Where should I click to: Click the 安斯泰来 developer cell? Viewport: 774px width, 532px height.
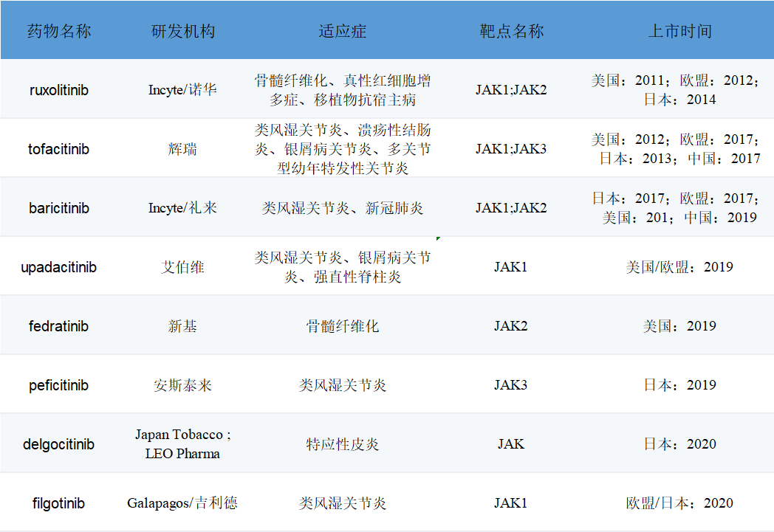[182, 385]
